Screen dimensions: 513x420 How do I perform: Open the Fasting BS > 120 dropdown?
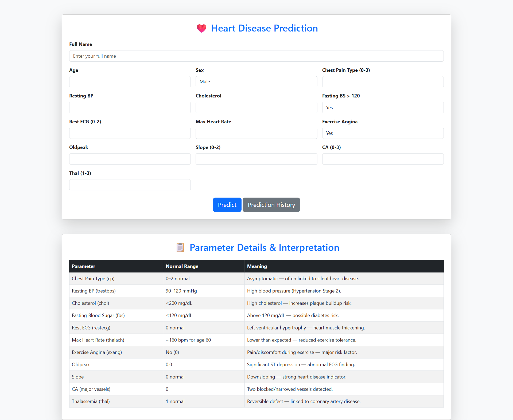point(383,107)
